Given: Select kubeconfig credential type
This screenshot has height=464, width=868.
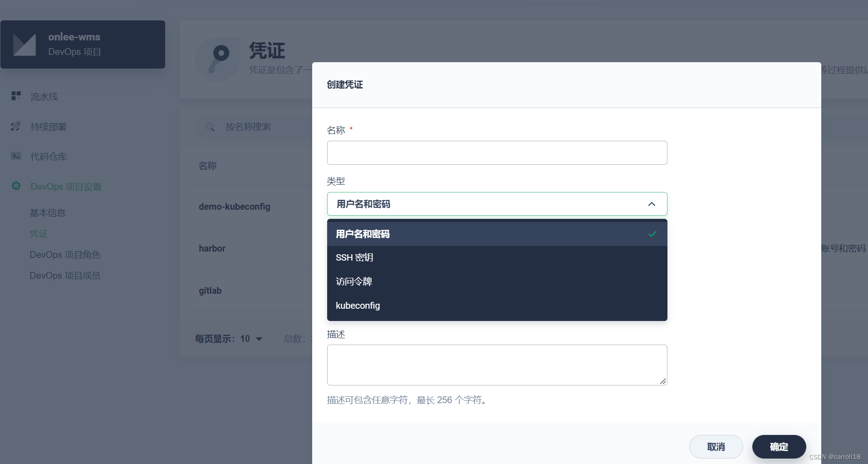Looking at the screenshot, I should pyautogui.click(x=497, y=306).
